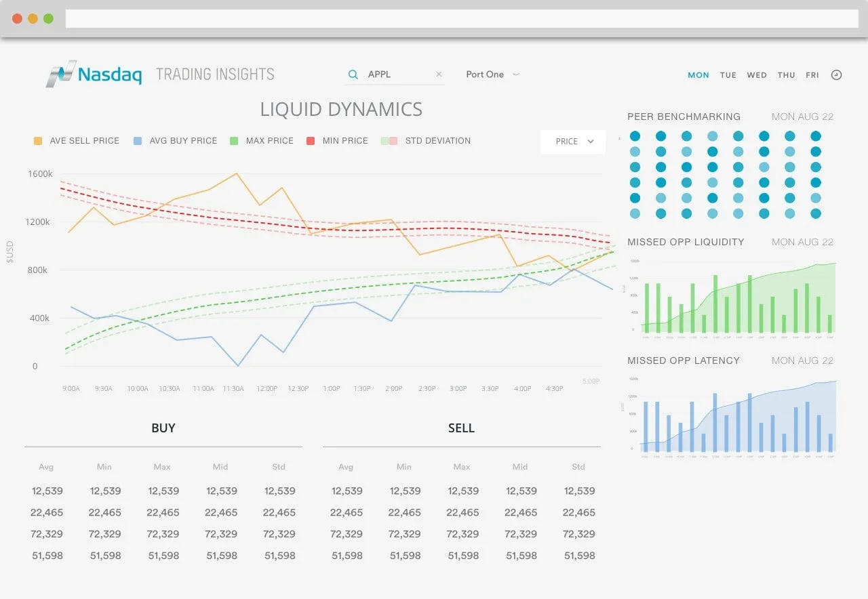The image size is (868, 599).
Task: Click the APPL search field
Action: (395, 75)
